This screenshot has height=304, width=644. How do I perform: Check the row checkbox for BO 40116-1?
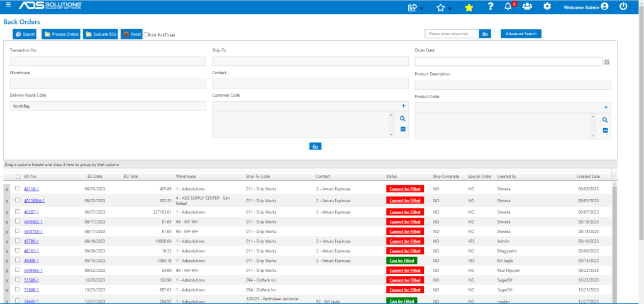(17, 188)
